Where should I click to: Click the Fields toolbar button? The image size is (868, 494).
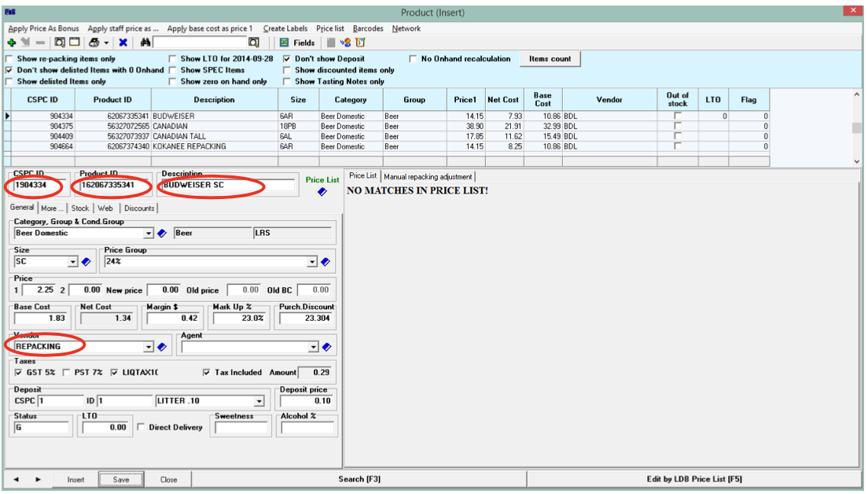pyautogui.click(x=297, y=42)
